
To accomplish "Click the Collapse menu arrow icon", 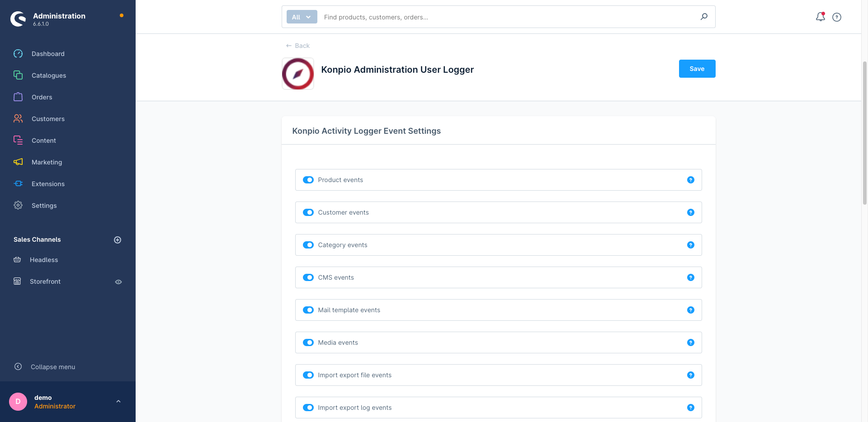I will 18,367.
